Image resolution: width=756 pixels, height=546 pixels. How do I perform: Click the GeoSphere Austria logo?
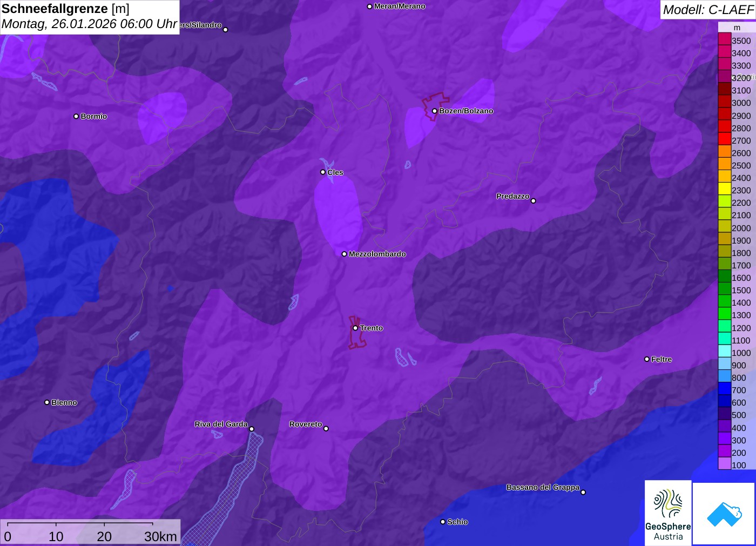[668, 512]
